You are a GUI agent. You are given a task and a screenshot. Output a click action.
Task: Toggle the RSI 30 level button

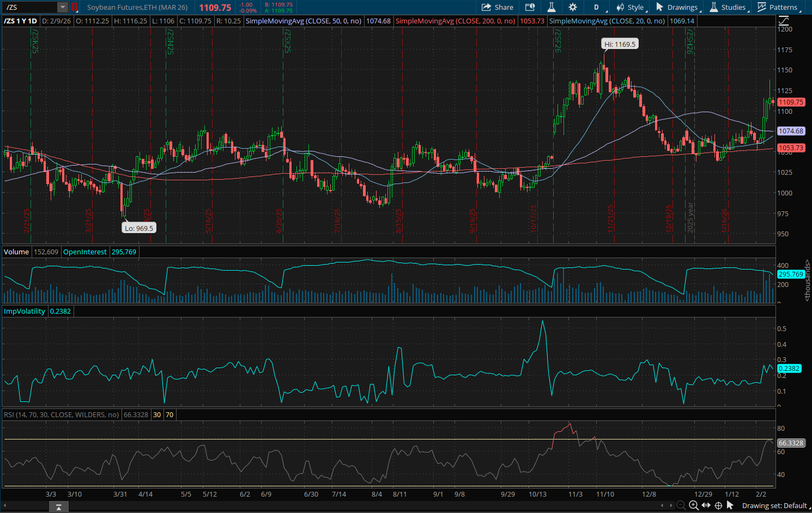[x=156, y=414]
